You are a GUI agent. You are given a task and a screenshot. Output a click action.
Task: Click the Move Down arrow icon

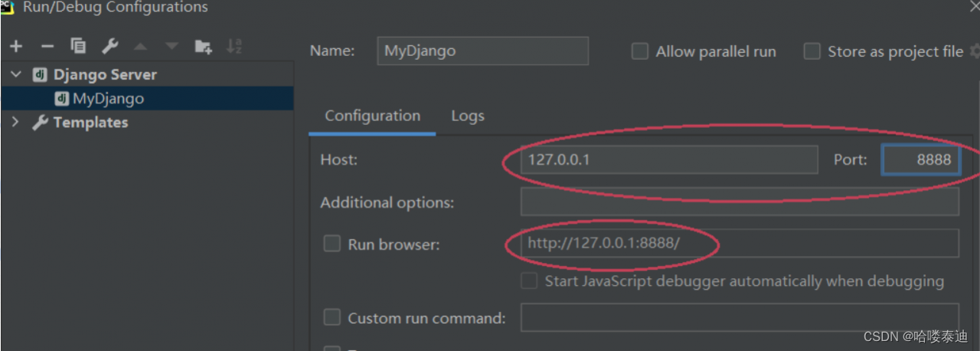pos(171,47)
